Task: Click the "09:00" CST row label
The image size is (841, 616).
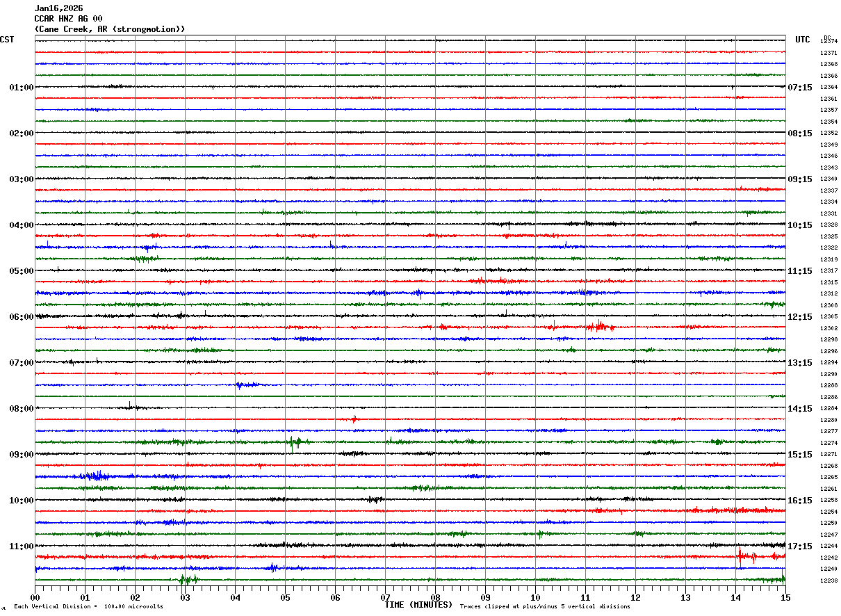Action: pos(22,455)
